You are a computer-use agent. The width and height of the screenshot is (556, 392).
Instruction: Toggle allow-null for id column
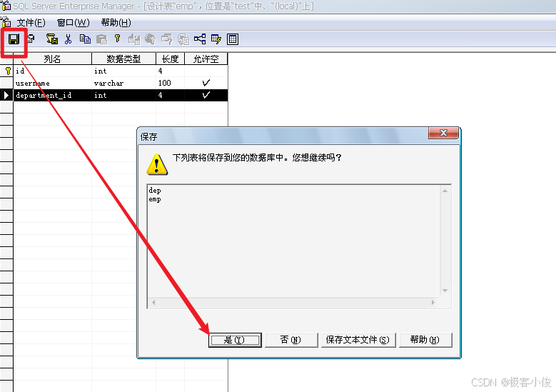(206, 71)
